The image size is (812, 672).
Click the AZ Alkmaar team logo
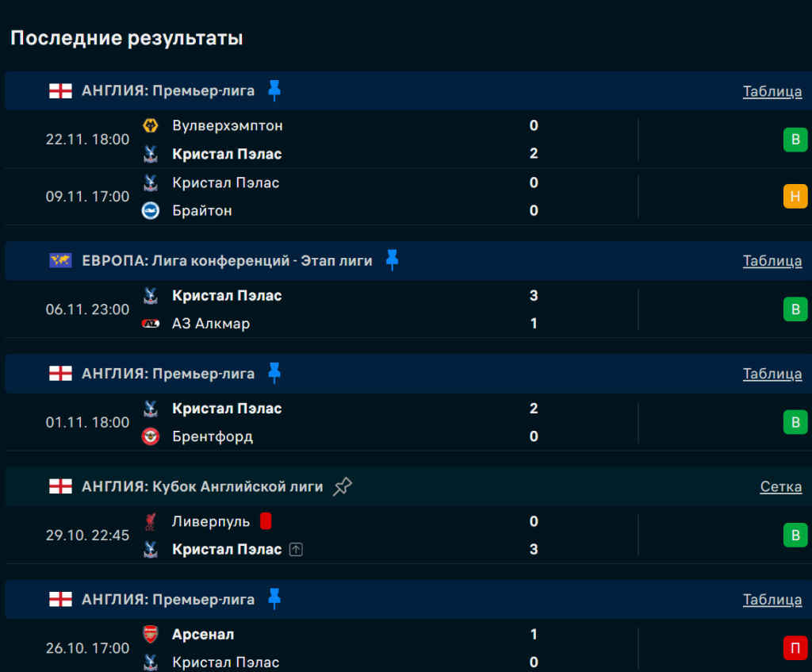coord(150,324)
